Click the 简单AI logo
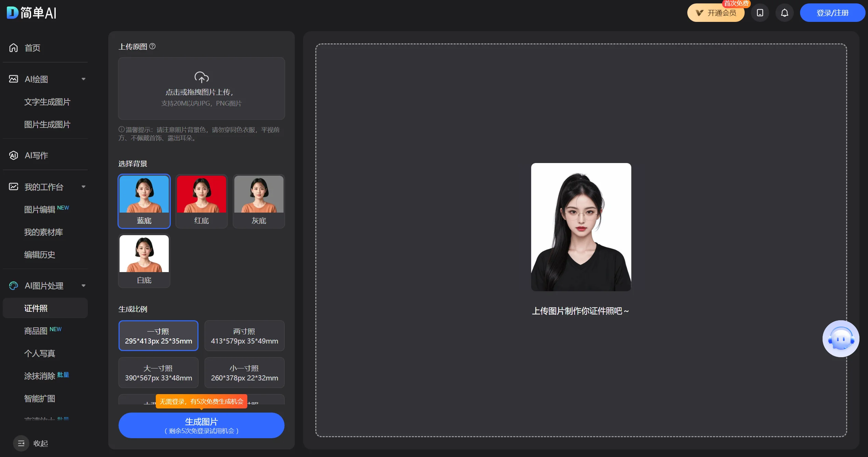The image size is (868, 457). [31, 13]
